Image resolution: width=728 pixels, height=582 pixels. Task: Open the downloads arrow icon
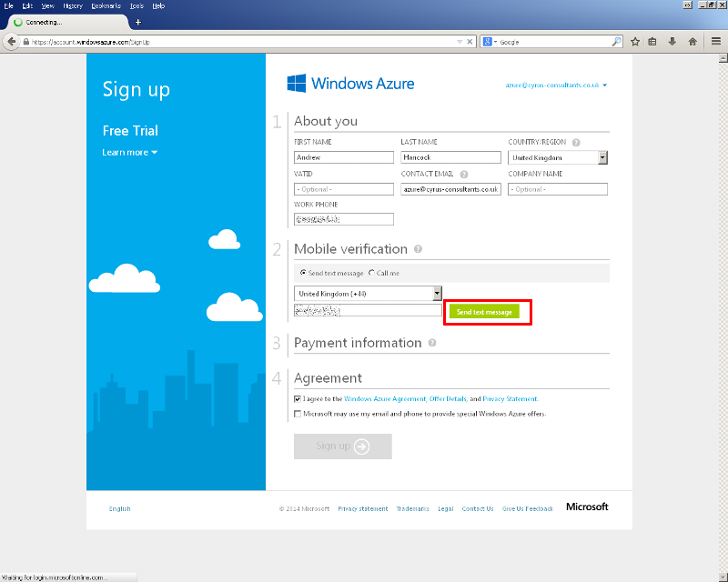(x=672, y=42)
